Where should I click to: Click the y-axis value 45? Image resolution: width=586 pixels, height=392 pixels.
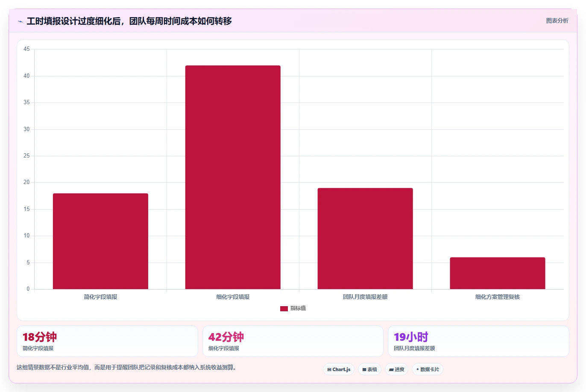26,49
